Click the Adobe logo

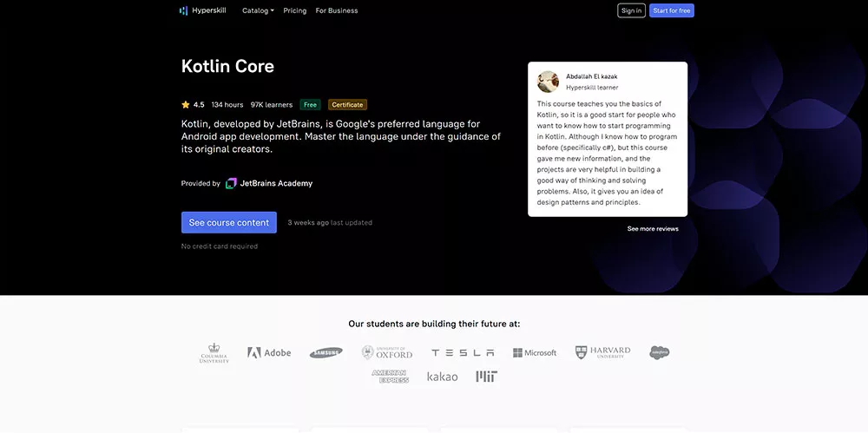point(269,352)
